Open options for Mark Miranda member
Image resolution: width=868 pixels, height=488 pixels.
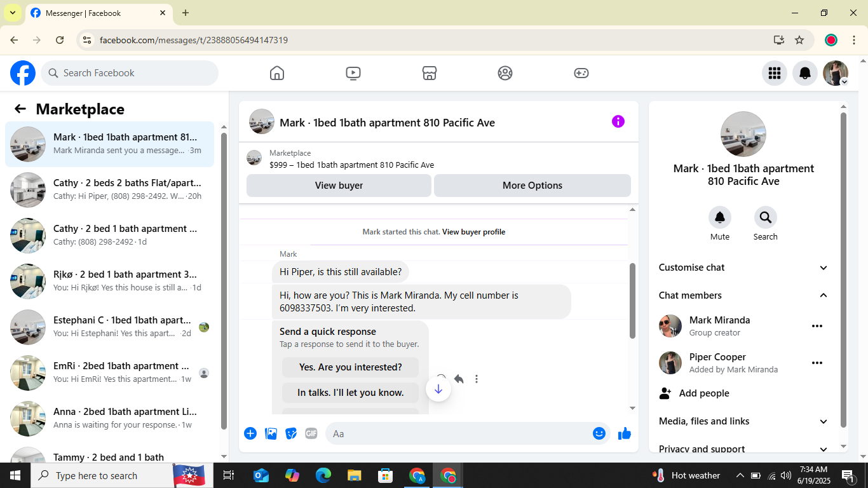pyautogui.click(x=817, y=326)
